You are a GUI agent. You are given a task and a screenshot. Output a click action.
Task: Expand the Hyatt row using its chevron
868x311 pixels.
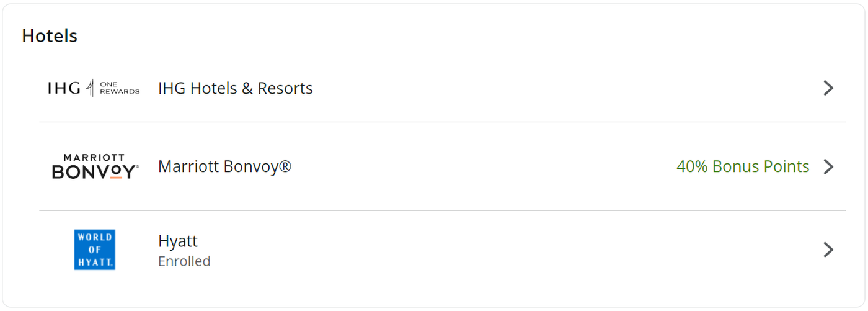coord(828,250)
